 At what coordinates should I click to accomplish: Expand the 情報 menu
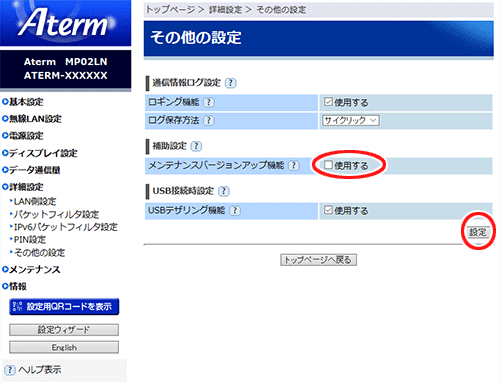(14, 286)
